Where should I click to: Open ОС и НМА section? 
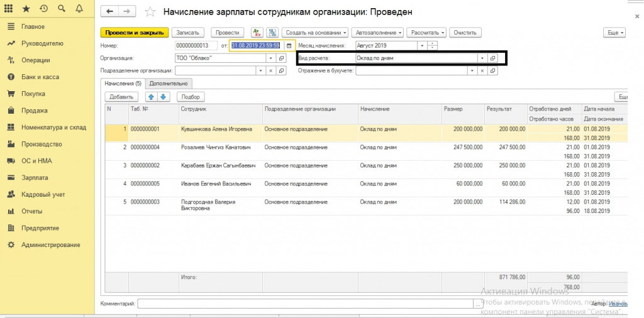click(x=36, y=161)
